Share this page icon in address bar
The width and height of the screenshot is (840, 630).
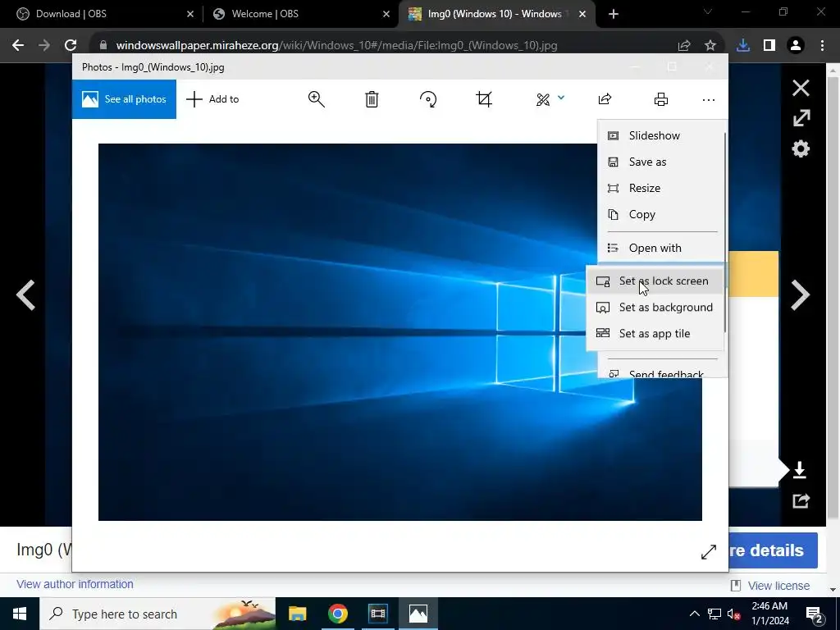point(684,46)
